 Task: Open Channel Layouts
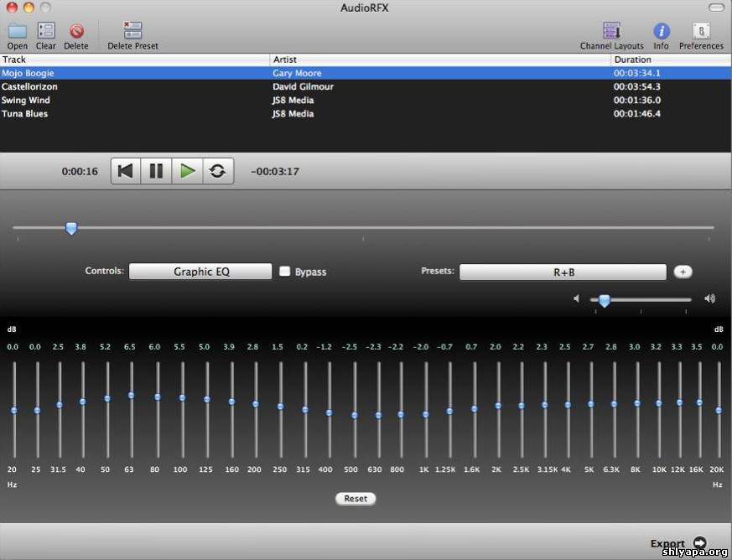(611, 31)
